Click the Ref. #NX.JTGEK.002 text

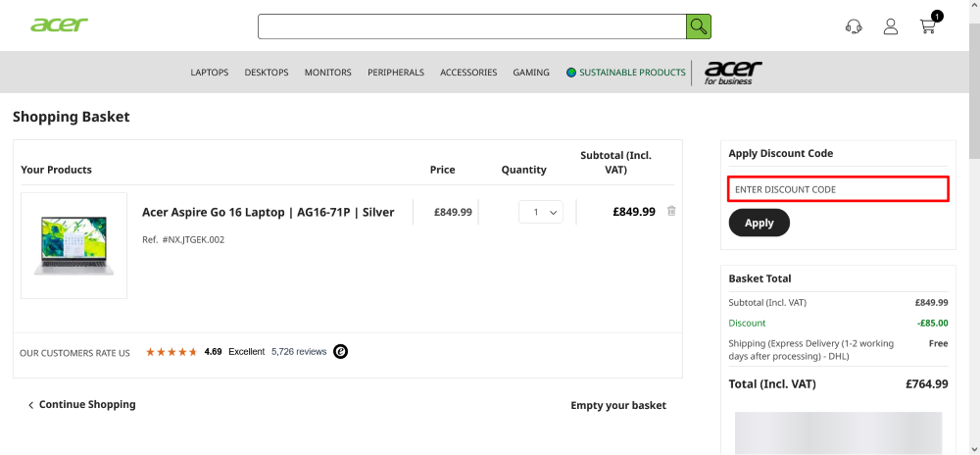click(x=183, y=239)
